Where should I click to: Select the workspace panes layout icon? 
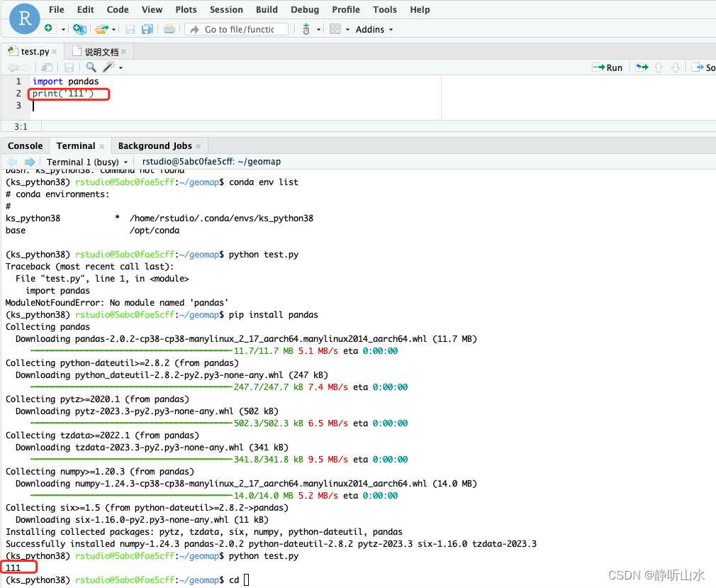pyautogui.click(x=335, y=30)
